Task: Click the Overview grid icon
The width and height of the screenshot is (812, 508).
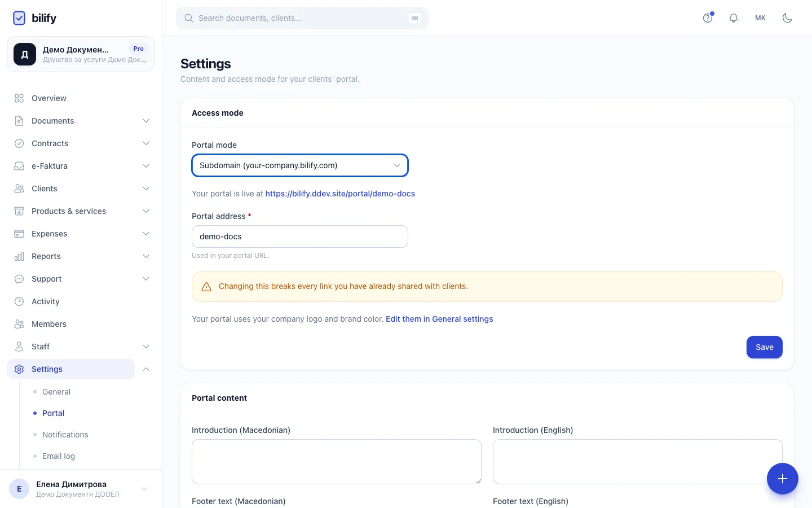Action: [x=19, y=98]
